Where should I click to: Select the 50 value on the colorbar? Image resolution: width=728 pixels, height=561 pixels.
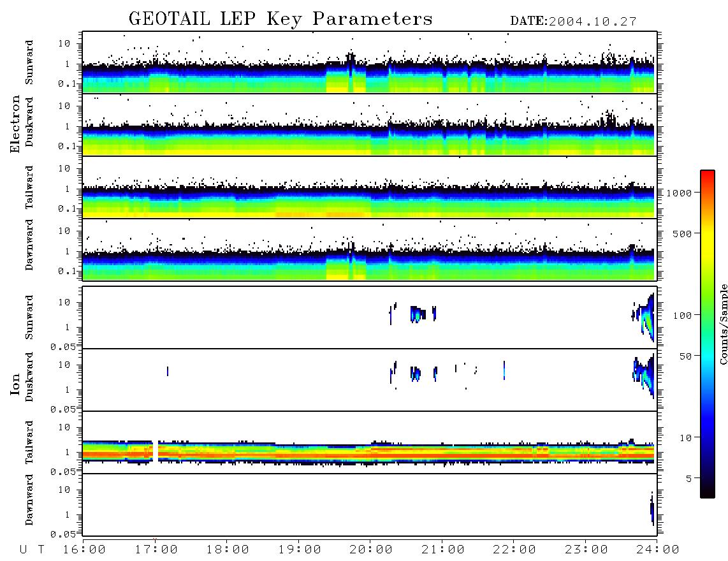click(685, 356)
